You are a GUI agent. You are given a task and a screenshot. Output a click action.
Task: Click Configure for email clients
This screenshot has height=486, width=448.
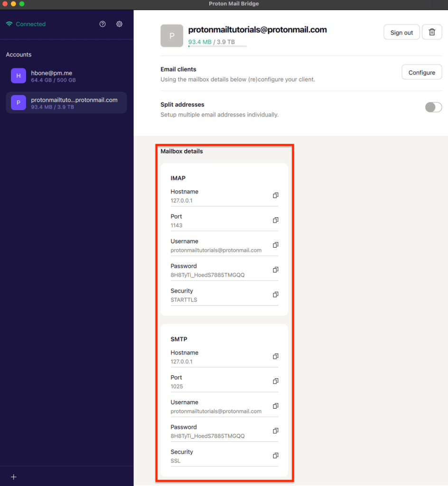[x=422, y=72]
